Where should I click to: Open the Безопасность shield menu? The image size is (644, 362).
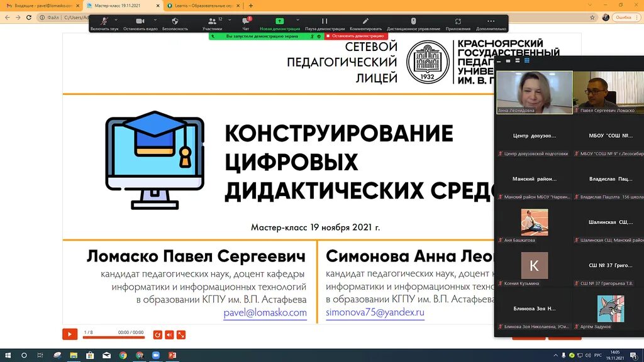click(x=175, y=24)
